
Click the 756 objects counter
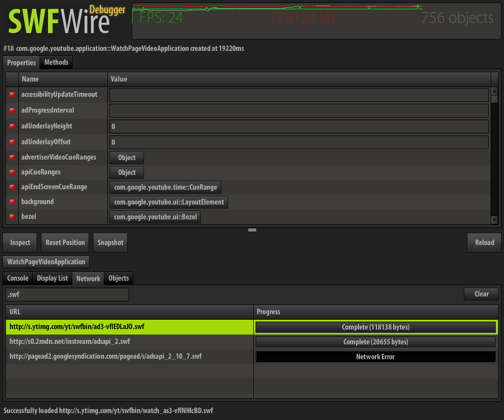(x=457, y=18)
